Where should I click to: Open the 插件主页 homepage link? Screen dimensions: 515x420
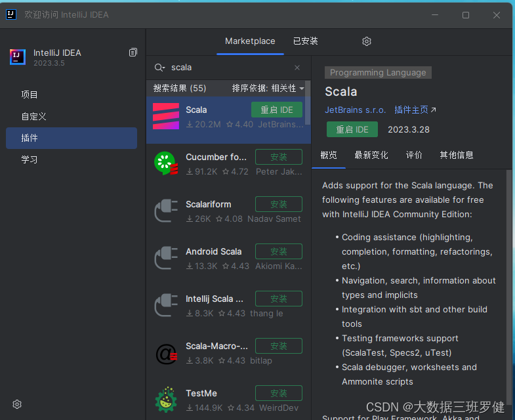click(415, 110)
